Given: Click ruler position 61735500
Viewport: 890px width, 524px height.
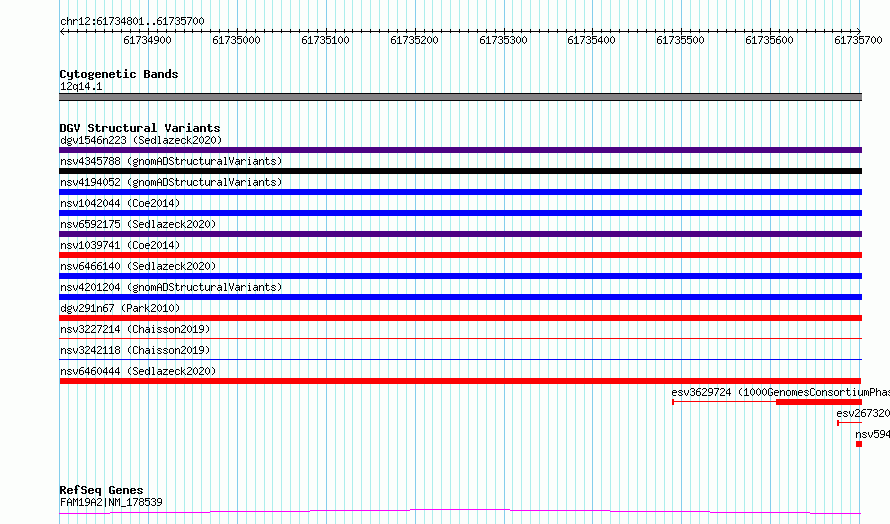Looking at the screenshot, I should click(680, 40).
